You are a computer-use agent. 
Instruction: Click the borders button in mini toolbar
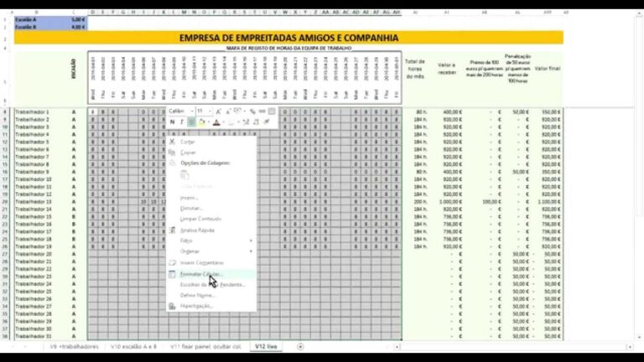coord(231,122)
